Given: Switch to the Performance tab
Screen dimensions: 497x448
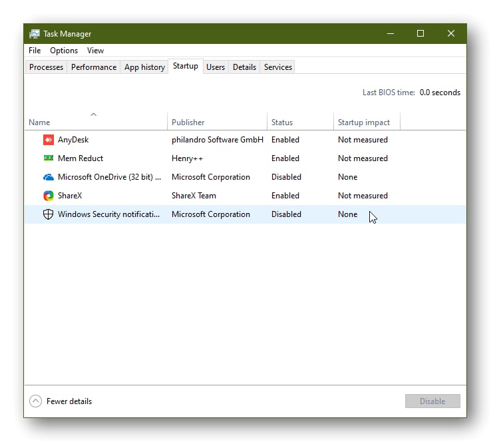Looking at the screenshot, I should pyautogui.click(x=94, y=67).
